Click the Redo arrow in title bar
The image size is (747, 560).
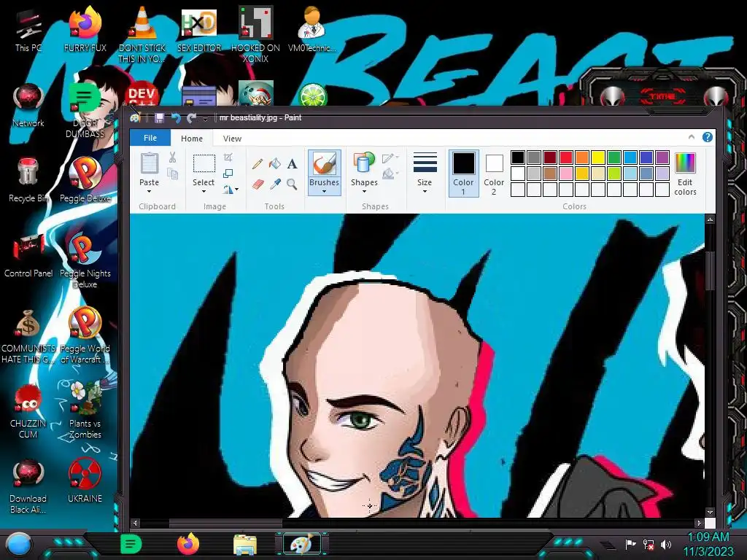point(192,117)
